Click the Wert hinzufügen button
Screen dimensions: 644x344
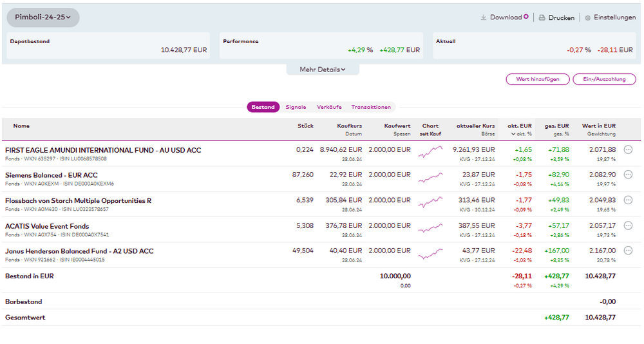click(x=538, y=79)
